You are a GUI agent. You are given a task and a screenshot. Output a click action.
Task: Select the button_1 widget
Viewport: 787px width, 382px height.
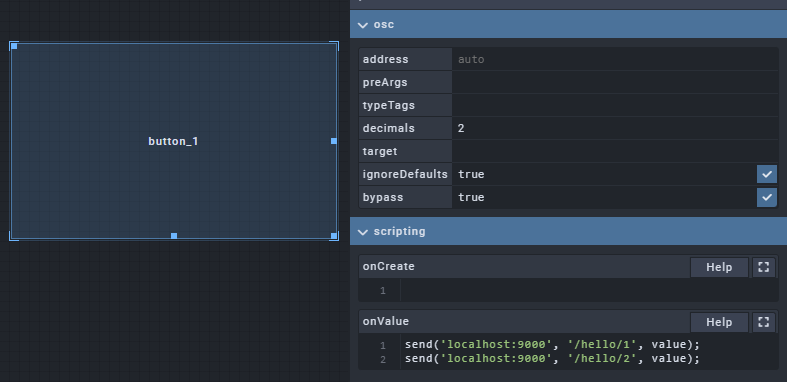[174, 141]
